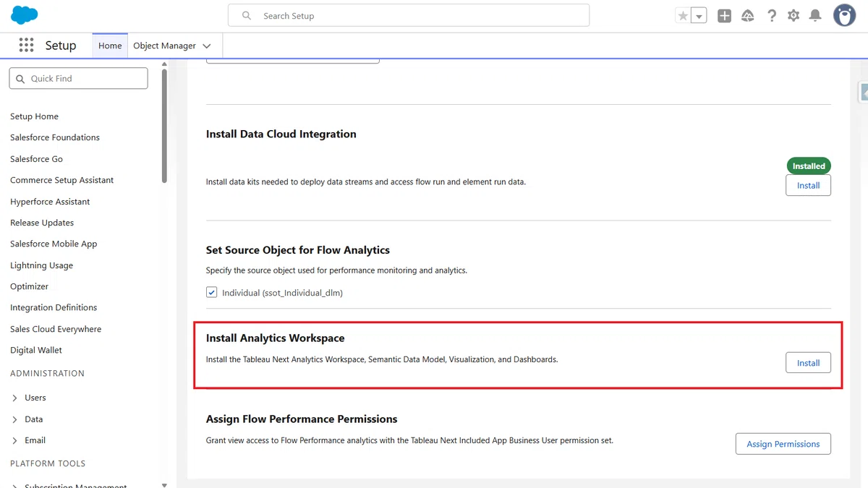Open Salesforce Foundations in sidebar
Viewport: 868px width, 488px height.
point(55,137)
